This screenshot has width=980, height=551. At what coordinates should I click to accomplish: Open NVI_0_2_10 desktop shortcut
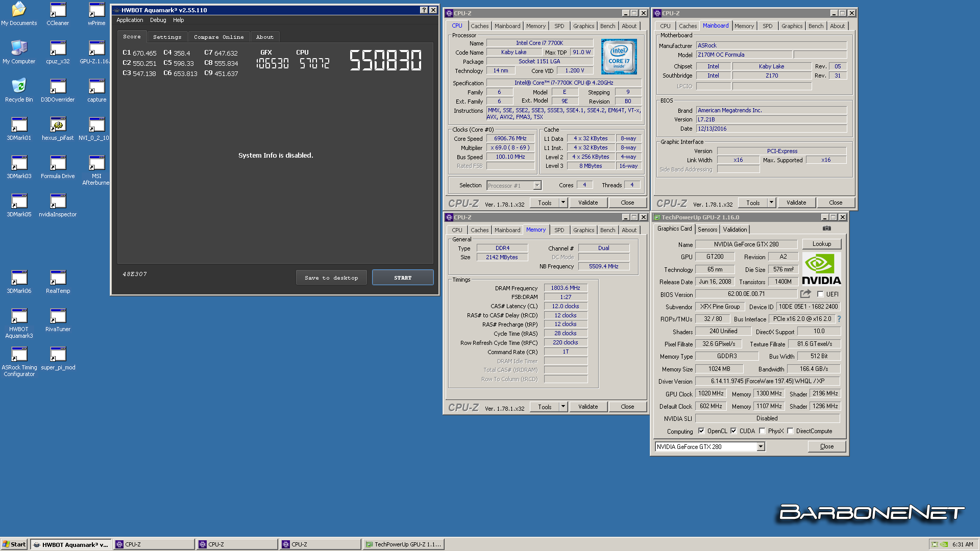(x=95, y=129)
